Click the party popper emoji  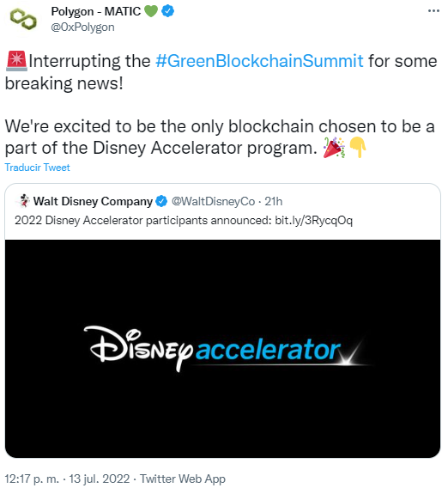334,147
